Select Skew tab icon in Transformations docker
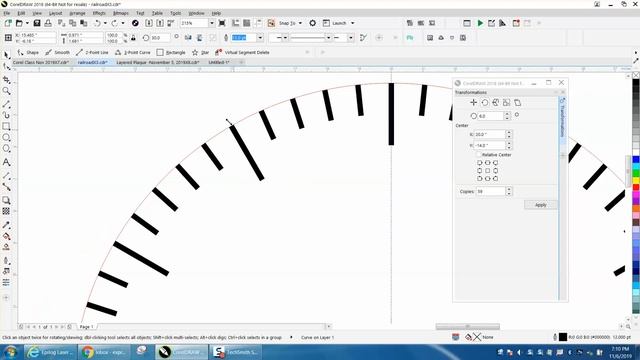The height and width of the screenshot is (360, 640). [518, 102]
